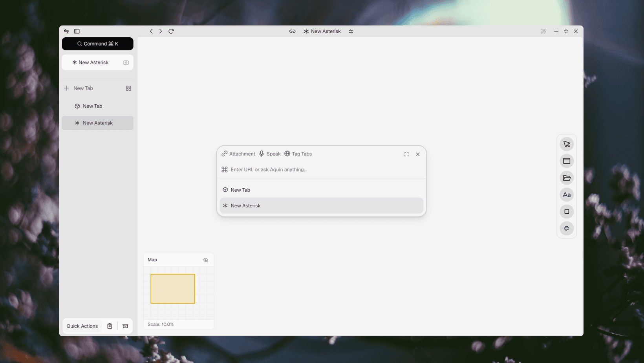Select the browser window frame tool

coord(567,161)
